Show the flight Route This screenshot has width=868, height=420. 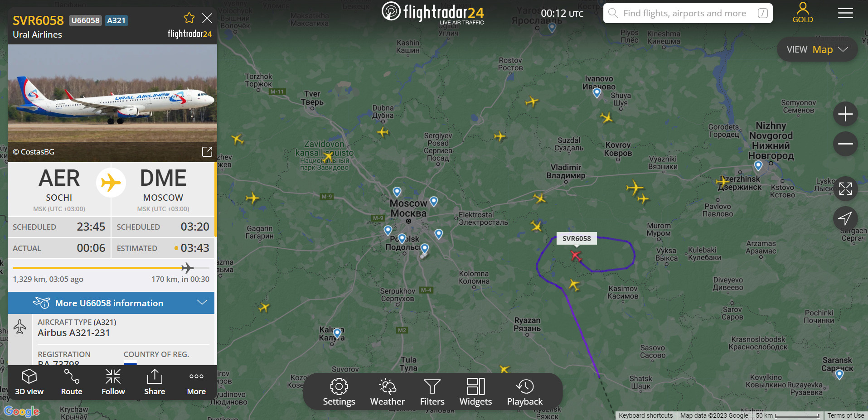72,382
